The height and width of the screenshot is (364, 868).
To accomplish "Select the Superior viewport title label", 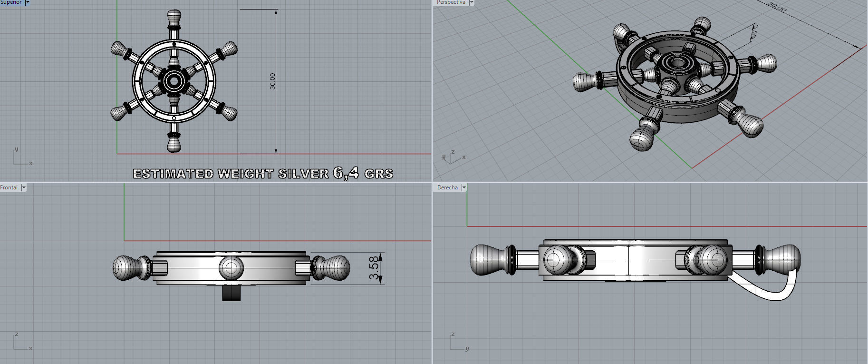I will click(11, 2).
